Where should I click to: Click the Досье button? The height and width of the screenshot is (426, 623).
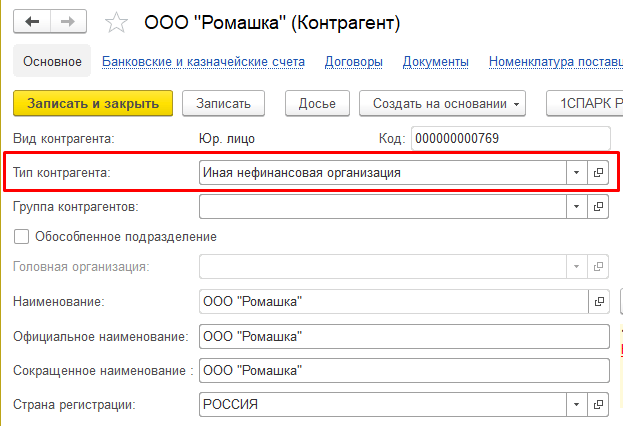[x=317, y=103]
